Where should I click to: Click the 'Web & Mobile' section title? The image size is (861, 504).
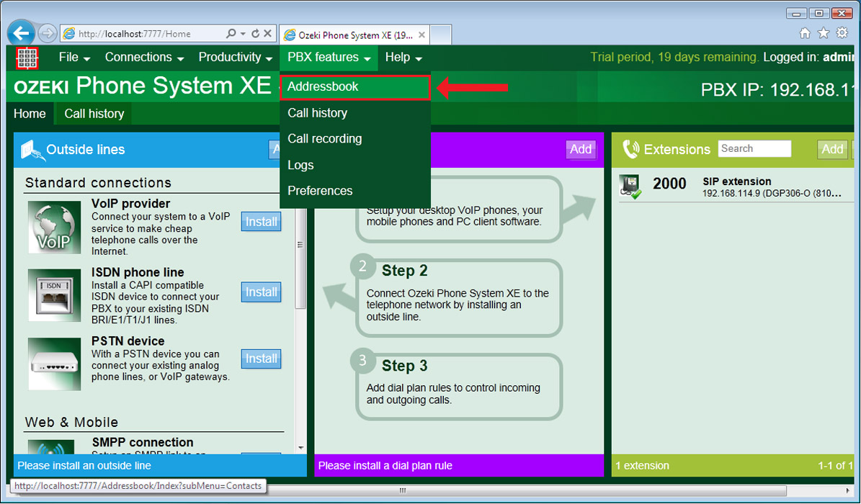pyautogui.click(x=71, y=422)
